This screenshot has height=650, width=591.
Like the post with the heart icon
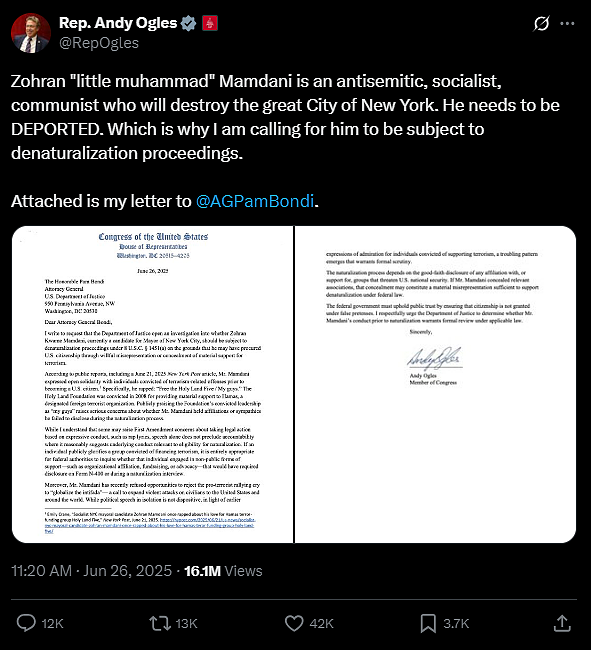pos(294,623)
